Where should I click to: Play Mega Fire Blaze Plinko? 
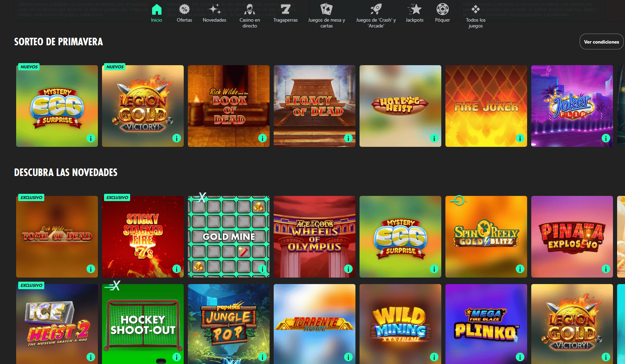pos(486,324)
